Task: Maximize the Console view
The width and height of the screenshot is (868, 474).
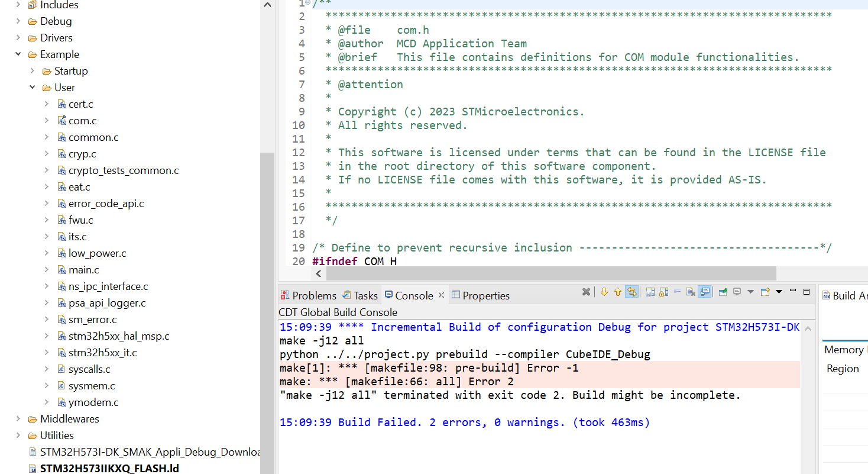Action: 806,292
